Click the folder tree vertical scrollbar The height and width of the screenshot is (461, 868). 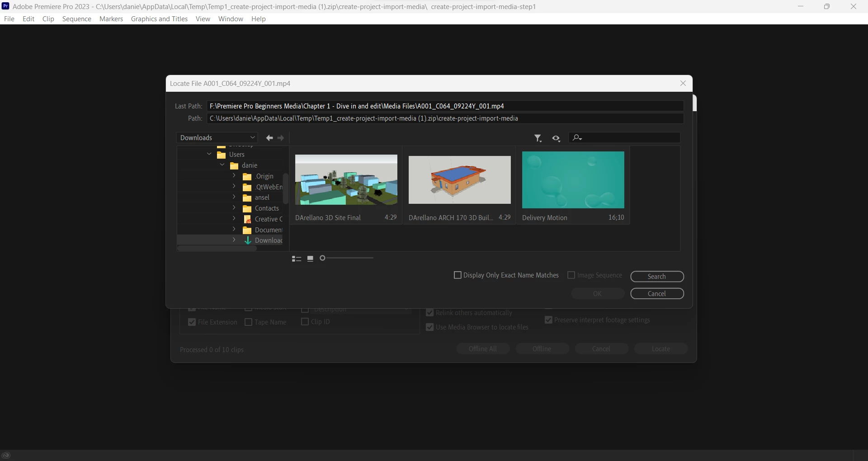[x=285, y=188]
